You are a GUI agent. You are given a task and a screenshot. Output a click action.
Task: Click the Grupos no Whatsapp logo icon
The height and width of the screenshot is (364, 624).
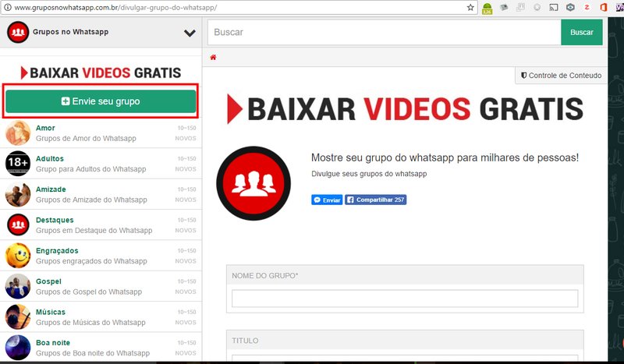coord(18,32)
